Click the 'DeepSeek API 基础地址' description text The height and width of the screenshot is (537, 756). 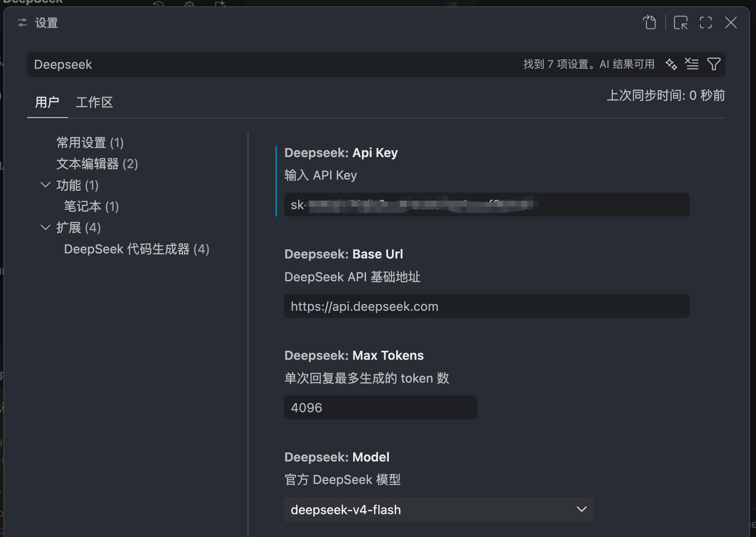point(352,277)
